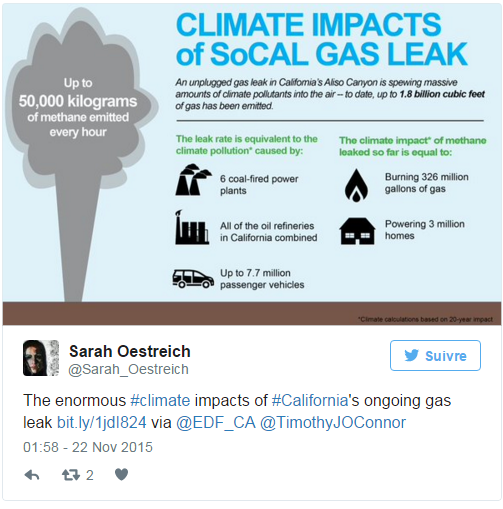Click the passenger vehicle car icon
The width and height of the screenshot is (503, 509).
pyautogui.click(x=193, y=279)
